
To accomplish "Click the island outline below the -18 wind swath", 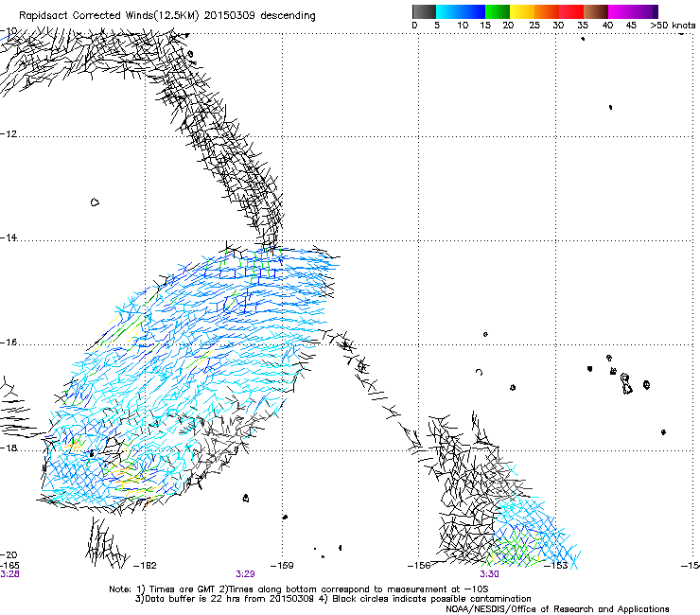I will tap(246, 498).
